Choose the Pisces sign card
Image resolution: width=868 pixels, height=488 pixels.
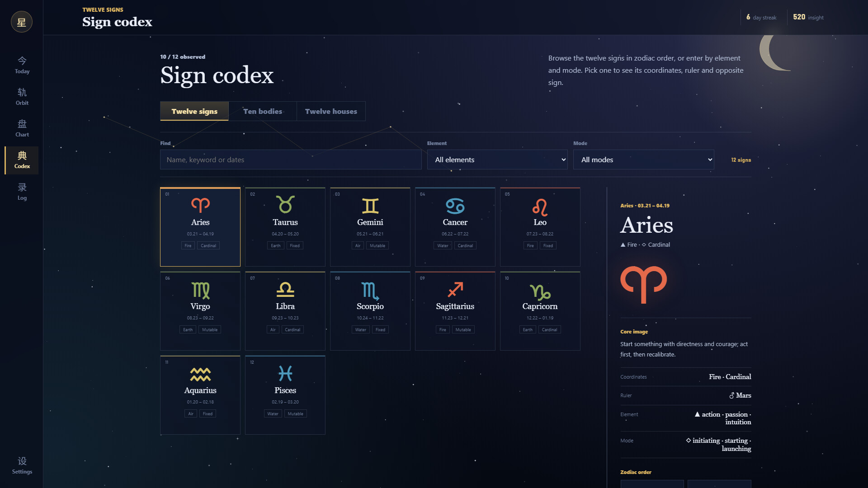285,395
